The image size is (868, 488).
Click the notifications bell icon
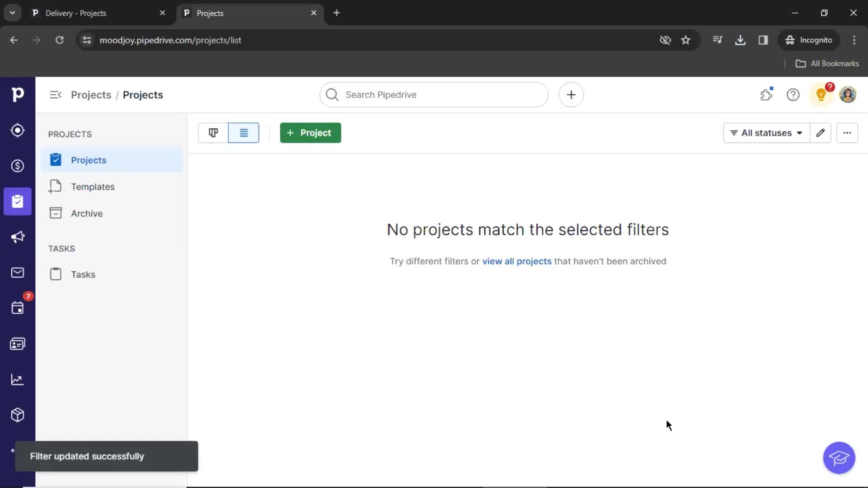821,95
